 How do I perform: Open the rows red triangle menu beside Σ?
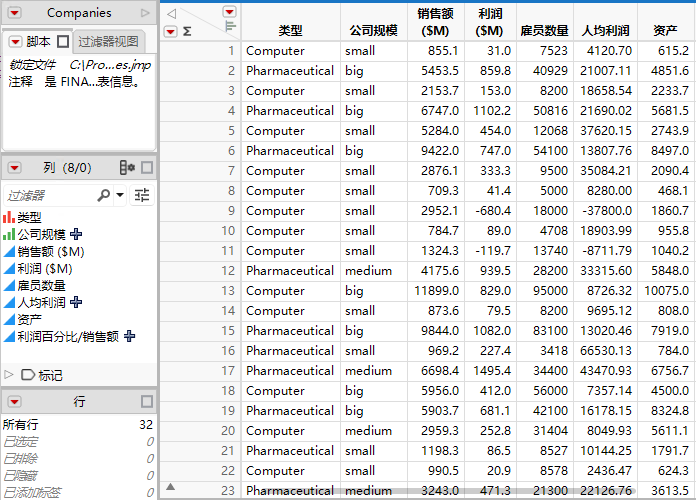pyautogui.click(x=170, y=31)
